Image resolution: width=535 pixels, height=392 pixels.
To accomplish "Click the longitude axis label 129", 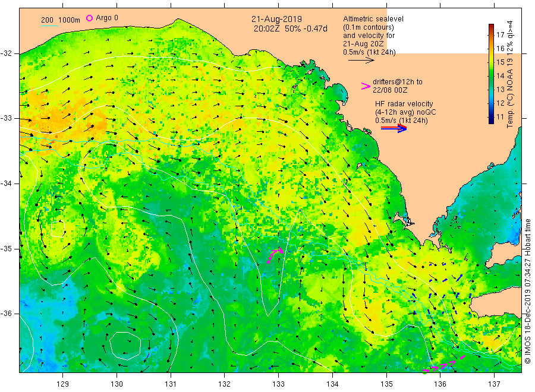I will pyautogui.click(x=63, y=384).
